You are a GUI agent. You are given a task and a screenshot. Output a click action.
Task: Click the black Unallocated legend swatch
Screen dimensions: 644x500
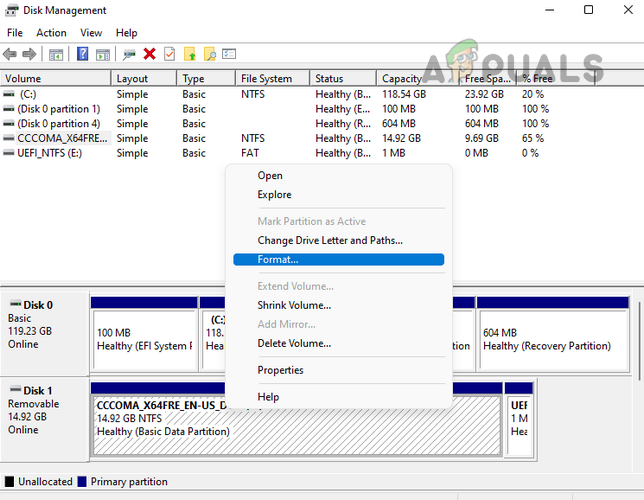[x=9, y=482]
